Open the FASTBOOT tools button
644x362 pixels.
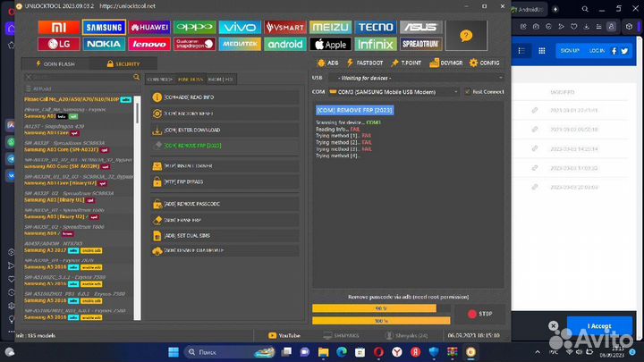[x=365, y=63]
